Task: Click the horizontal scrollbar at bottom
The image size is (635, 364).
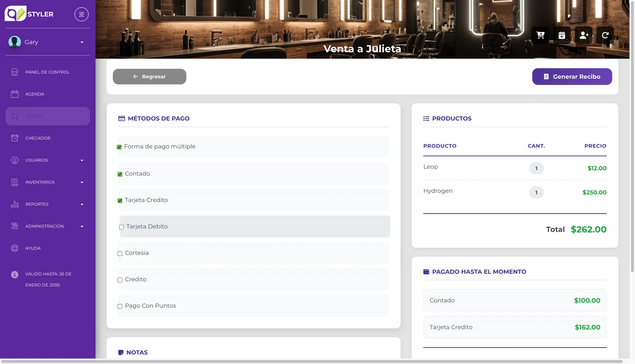Action: 312,361
